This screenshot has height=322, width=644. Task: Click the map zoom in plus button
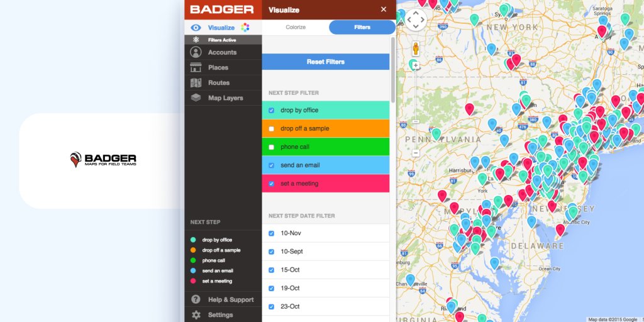pos(416,65)
